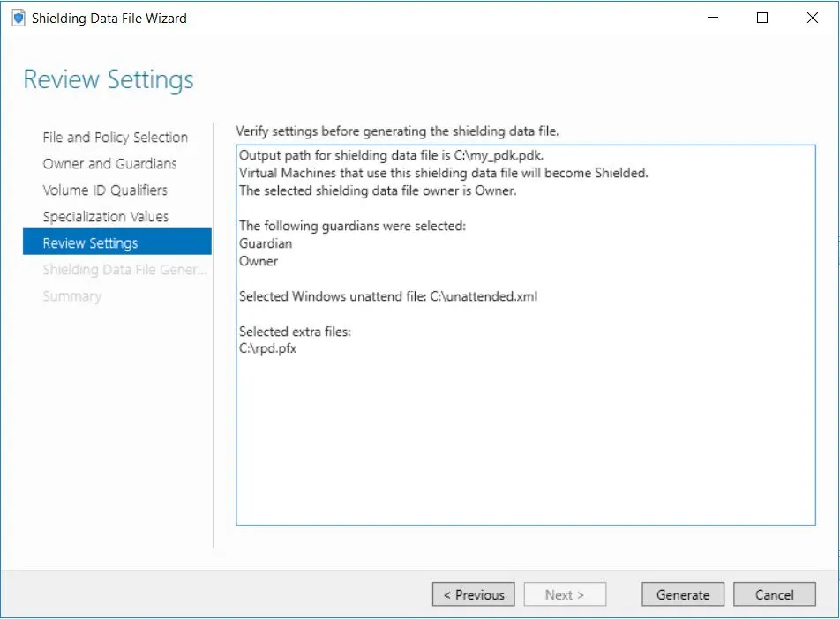Click the output path line C:\my_pdk.pdk

[397, 155]
